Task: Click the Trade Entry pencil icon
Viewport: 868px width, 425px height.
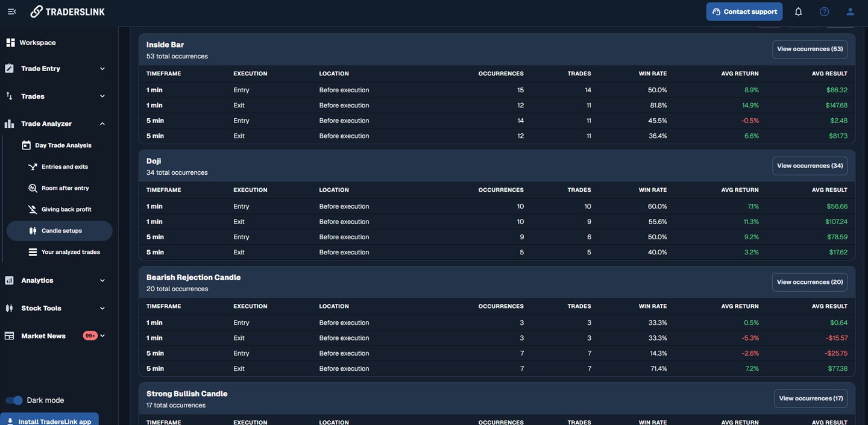Action: [9, 69]
